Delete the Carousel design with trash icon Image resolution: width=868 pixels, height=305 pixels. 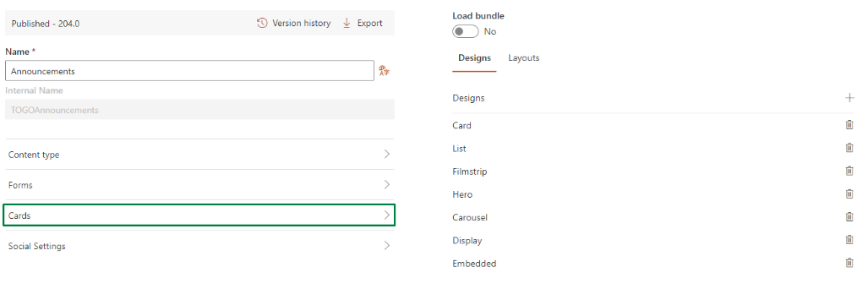coord(849,217)
